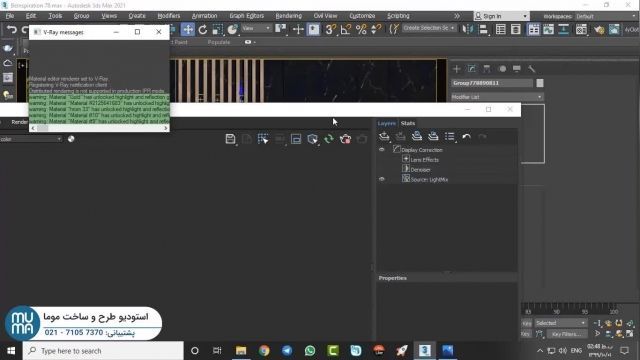Open the Scene Explorer toggle icon
The width and height of the screenshot is (640, 360).
click(x=500, y=29)
